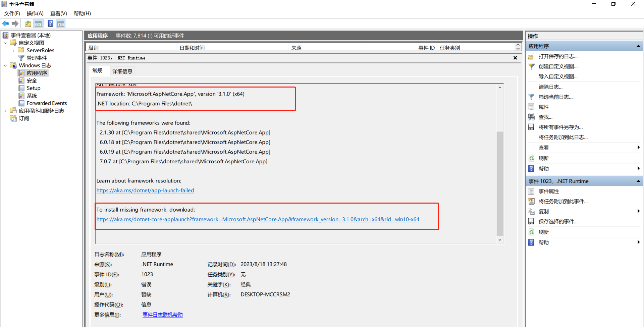Switch to the 常规 tab
The height and width of the screenshot is (327, 644).
98,71
